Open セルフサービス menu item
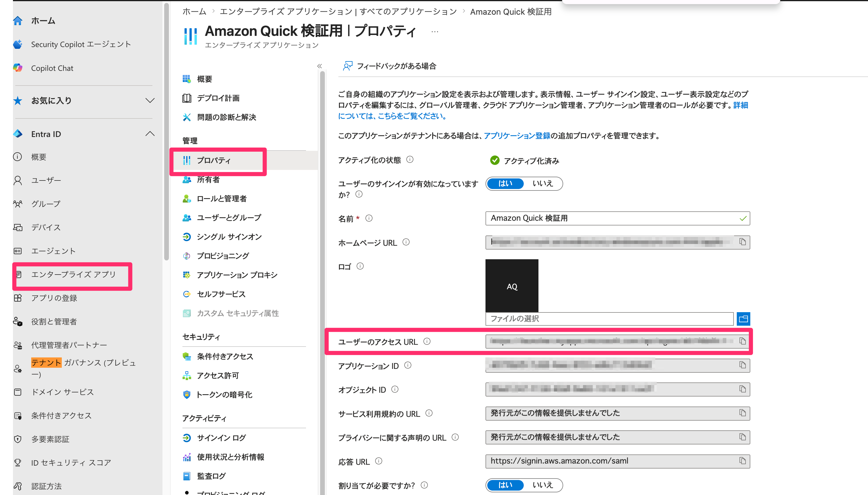 pos(221,294)
